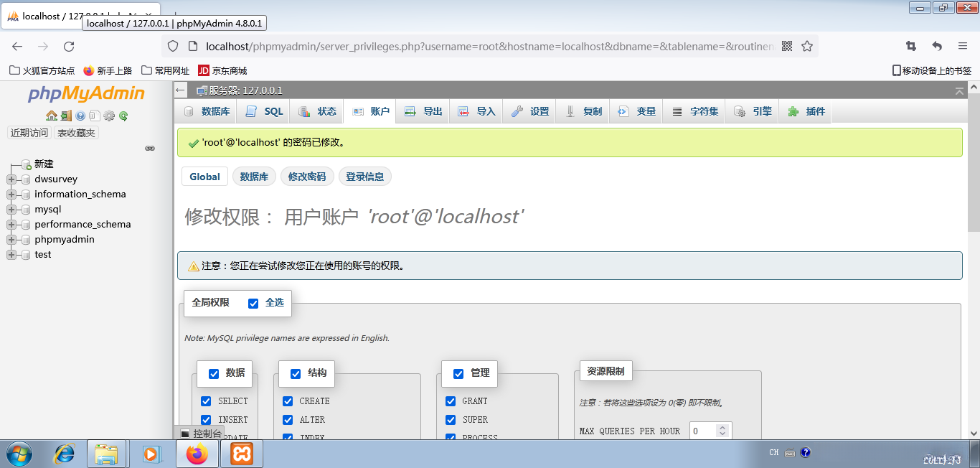
Task: Open the MySQL documentation pages icon
Action: 94,116
